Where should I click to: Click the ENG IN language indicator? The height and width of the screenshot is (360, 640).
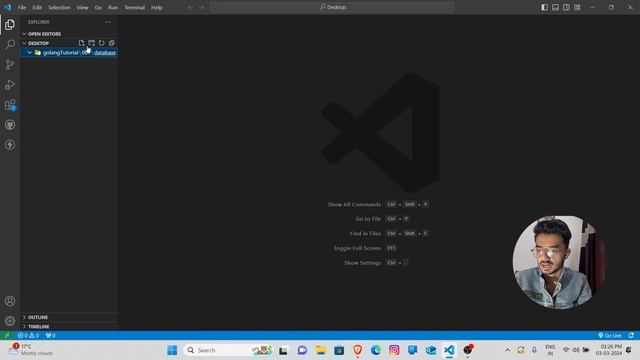click(550, 350)
